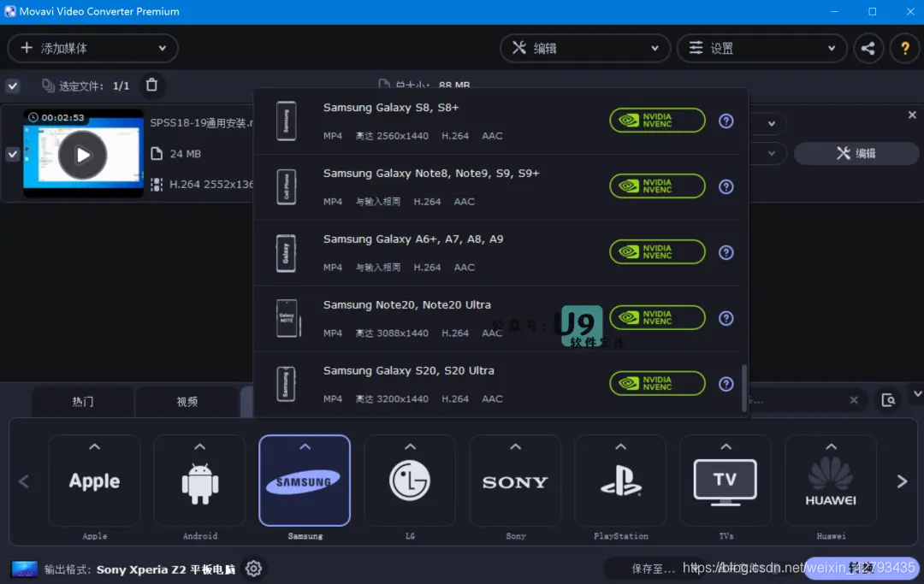Delete selected files with trash icon
The image size is (924, 584).
(151, 85)
